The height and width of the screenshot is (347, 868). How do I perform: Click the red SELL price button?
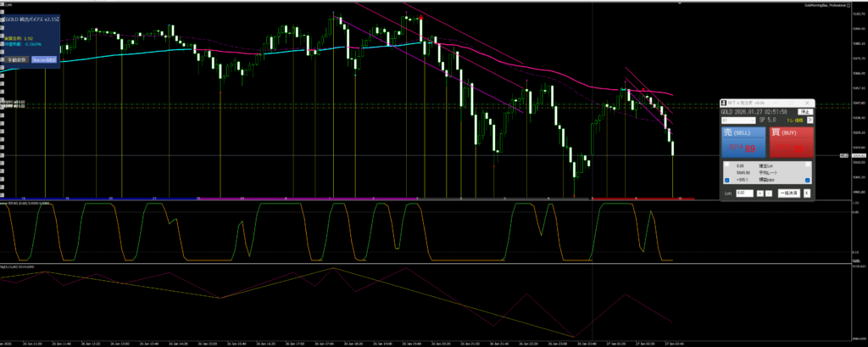(743, 142)
